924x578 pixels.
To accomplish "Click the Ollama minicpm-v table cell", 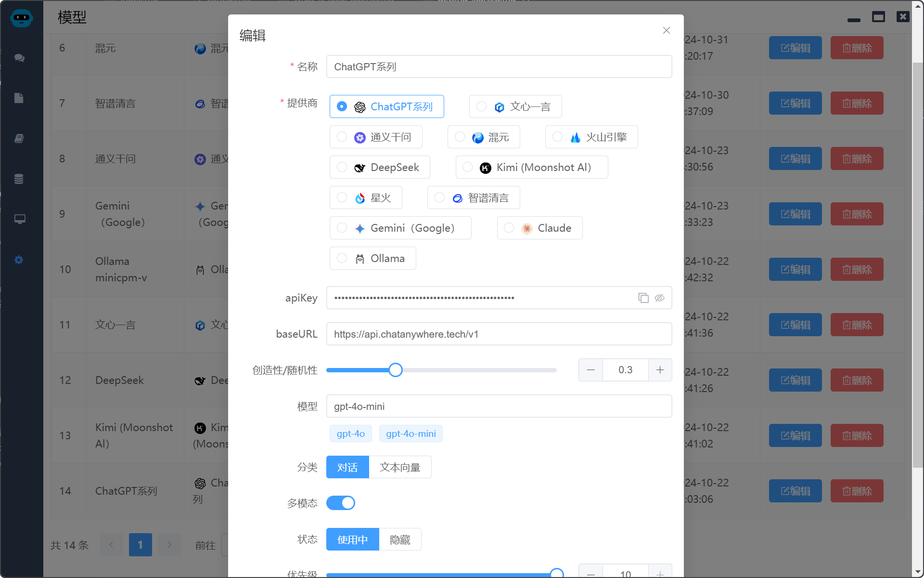I will (135, 269).
